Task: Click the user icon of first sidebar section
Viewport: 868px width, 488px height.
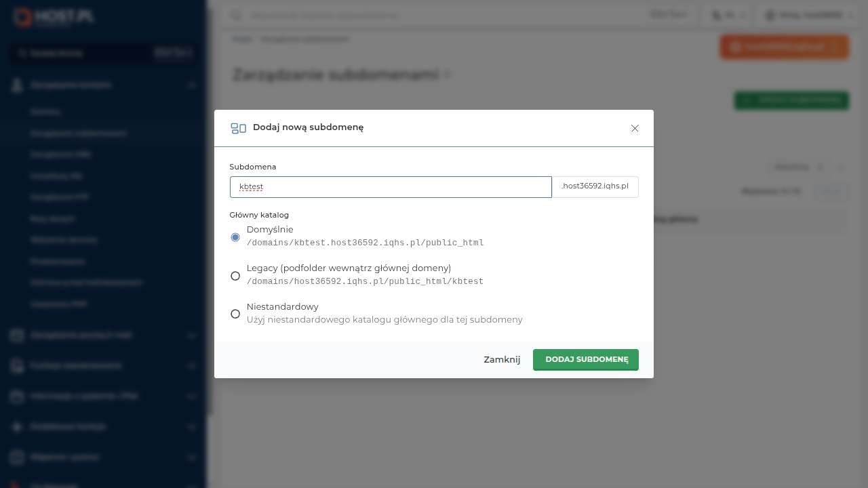Action: tap(18, 85)
